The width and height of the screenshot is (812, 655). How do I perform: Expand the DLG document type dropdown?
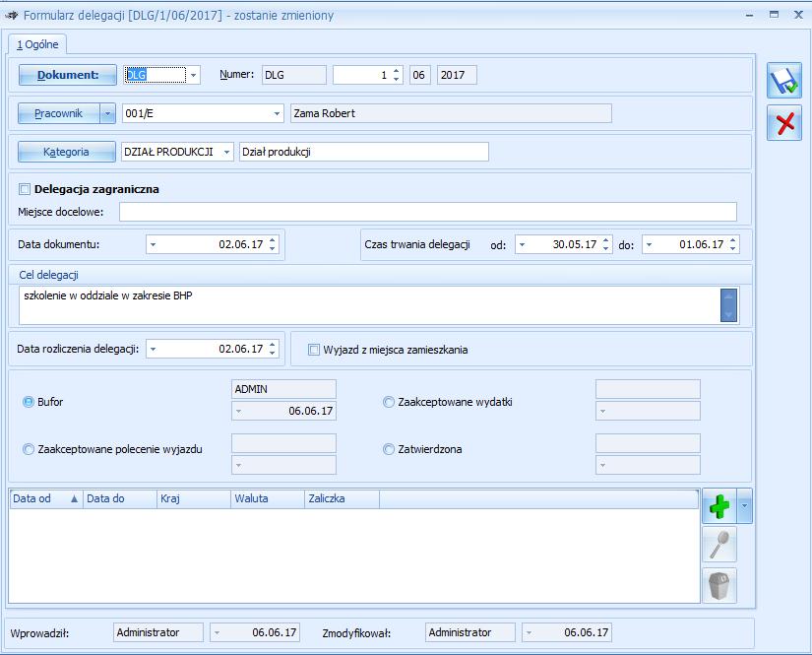click(193, 75)
